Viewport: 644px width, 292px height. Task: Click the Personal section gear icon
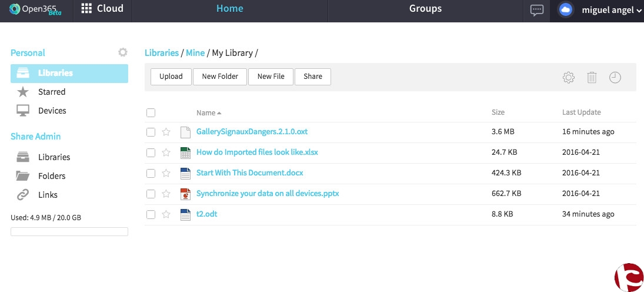tap(122, 52)
